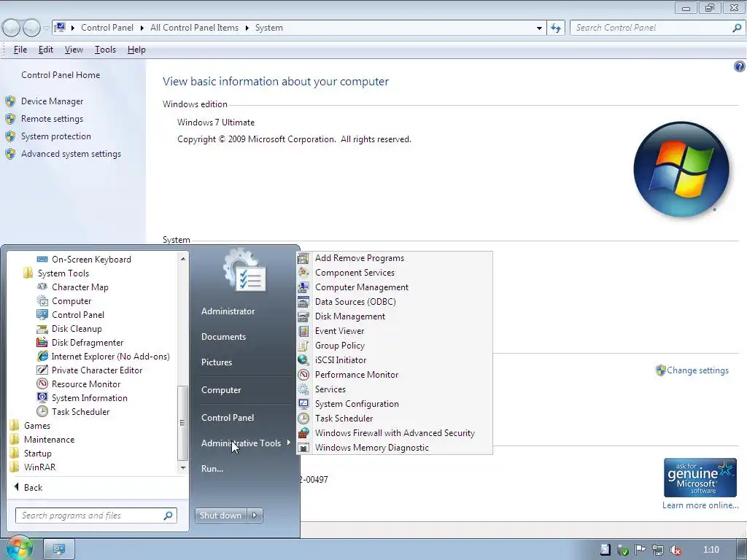Click Resource Monitor icon
747x560 pixels.
tap(42, 384)
